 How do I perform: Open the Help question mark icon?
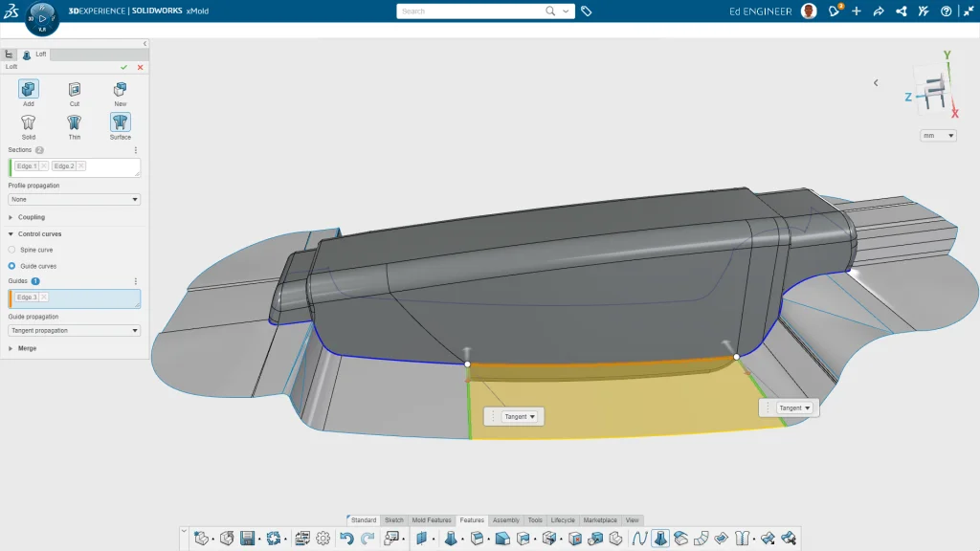tap(947, 11)
